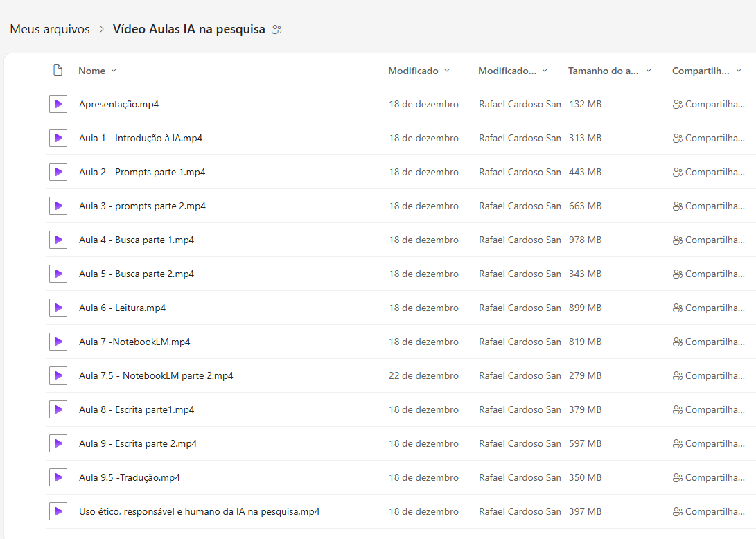Click the Vídeo Aulas IA na pesquisa folder title
Viewport: 756px width, 539px height.
coord(189,29)
